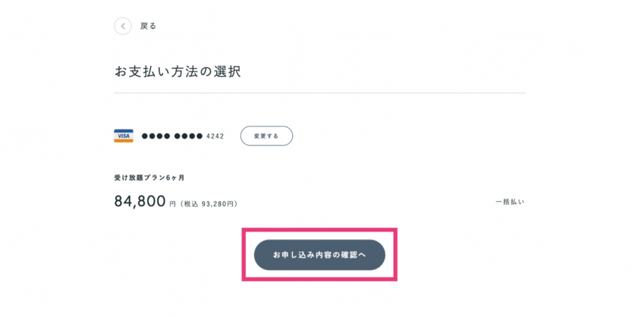
Task: Click the orange stripe on the VISA logo
Action: pyautogui.click(x=124, y=141)
